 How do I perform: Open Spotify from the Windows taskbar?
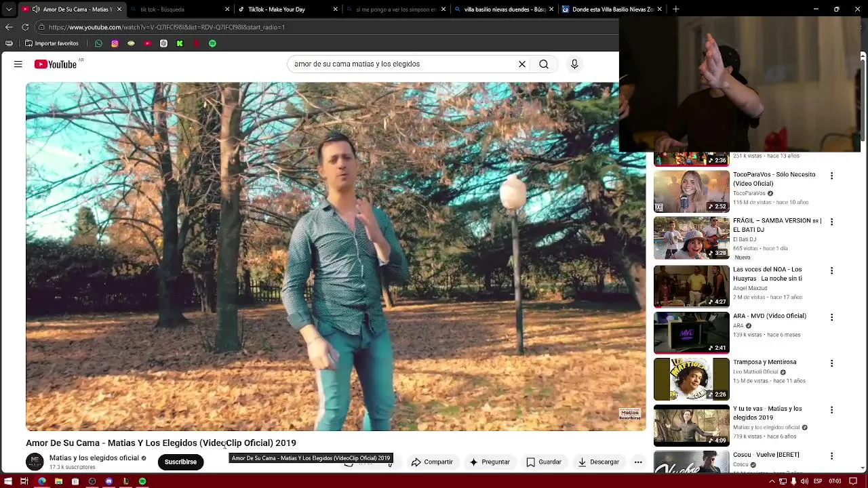coord(142,481)
